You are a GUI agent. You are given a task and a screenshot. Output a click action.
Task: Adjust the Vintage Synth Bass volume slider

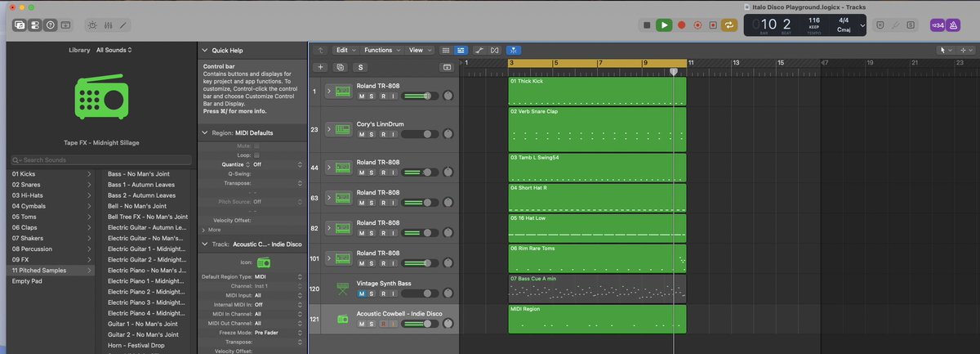click(419, 294)
